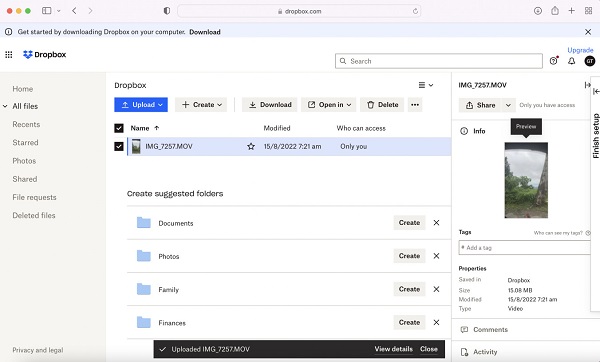This screenshot has width=600, height=362.
Task: Close the download Dropbox banner
Action: pos(588,32)
